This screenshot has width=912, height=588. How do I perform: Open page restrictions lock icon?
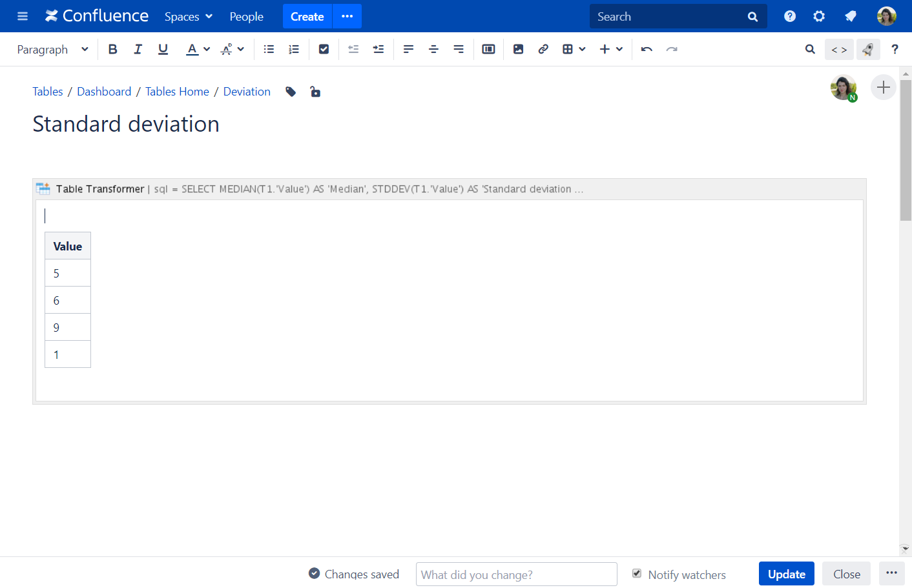point(315,92)
